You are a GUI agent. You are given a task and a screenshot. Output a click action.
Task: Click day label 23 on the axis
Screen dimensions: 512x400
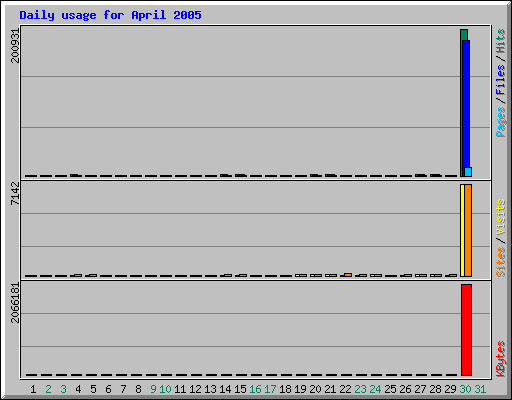pos(360,389)
